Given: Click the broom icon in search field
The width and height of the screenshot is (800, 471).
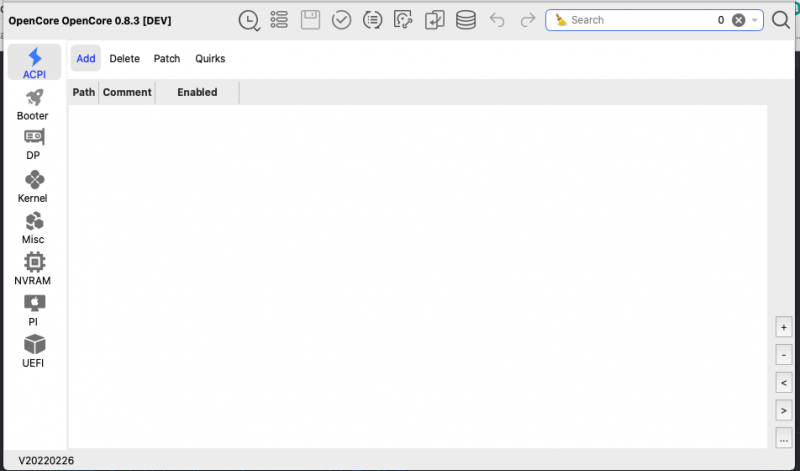Looking at the screenshot, I should [x=561, y=20].
